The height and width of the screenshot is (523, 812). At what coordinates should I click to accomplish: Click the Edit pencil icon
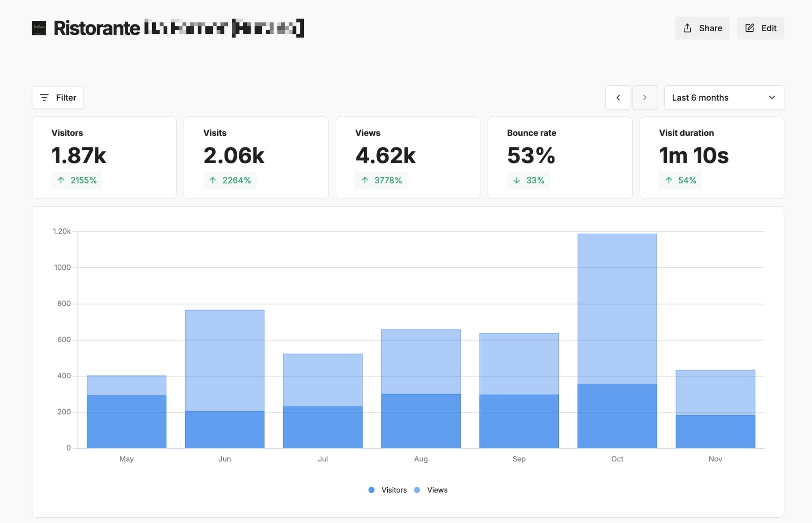749,28
